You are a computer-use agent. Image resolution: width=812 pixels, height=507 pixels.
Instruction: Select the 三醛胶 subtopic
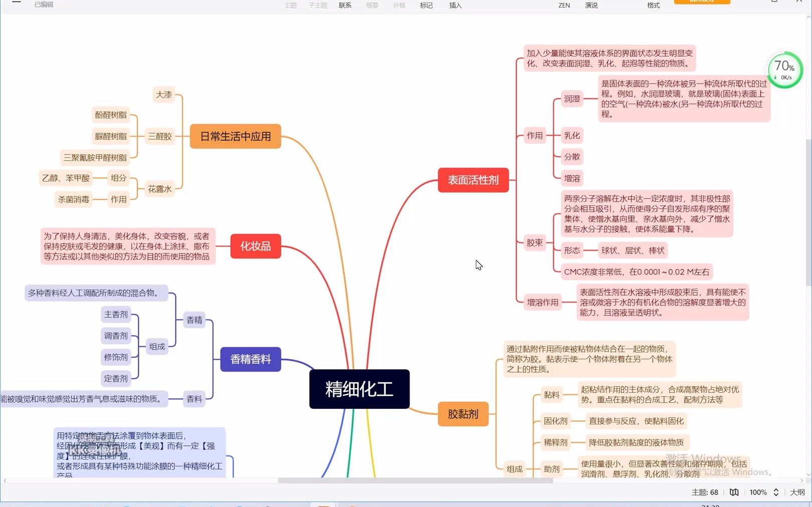(160, 136)
